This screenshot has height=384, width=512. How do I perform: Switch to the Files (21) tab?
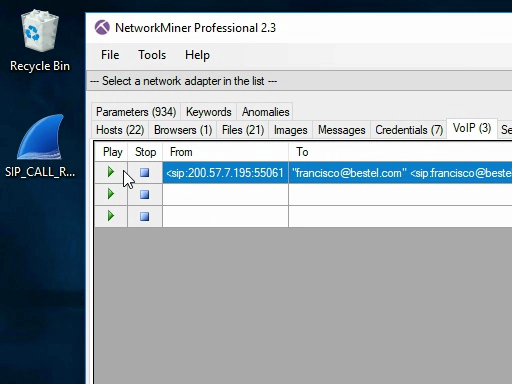(243, 130)
